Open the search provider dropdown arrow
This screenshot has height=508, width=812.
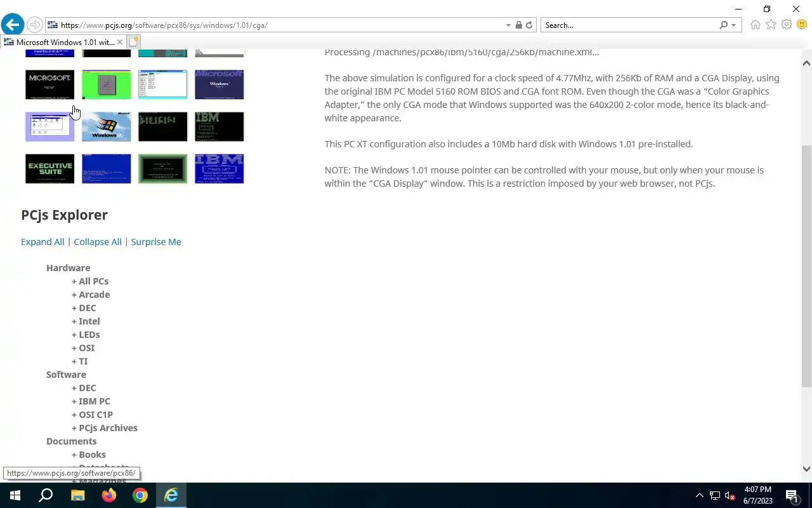tap(733, 25)
